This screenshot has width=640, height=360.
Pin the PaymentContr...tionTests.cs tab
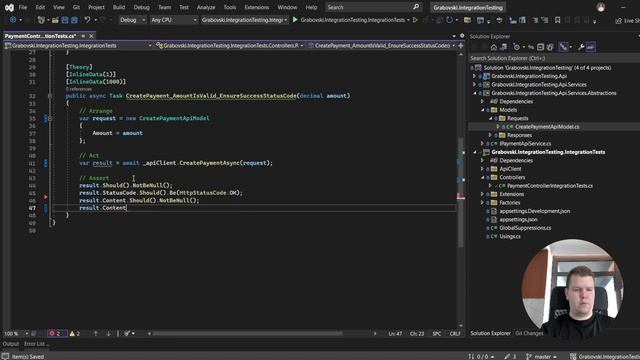pyautogui.click(x=83, y=36)
